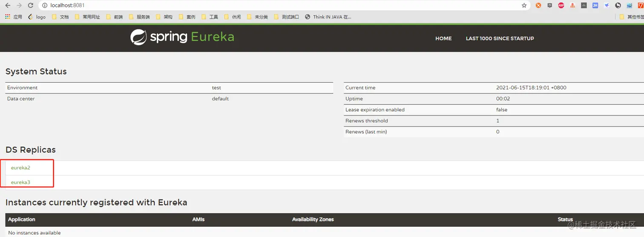
Task: Open the logo bookmark
Action: point(37,17)
